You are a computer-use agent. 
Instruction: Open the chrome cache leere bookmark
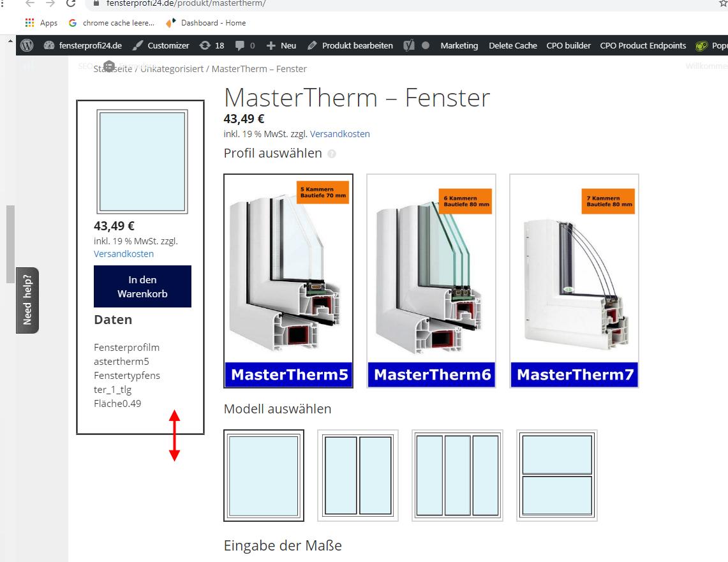pyautogui.click(x=112, y=23)
